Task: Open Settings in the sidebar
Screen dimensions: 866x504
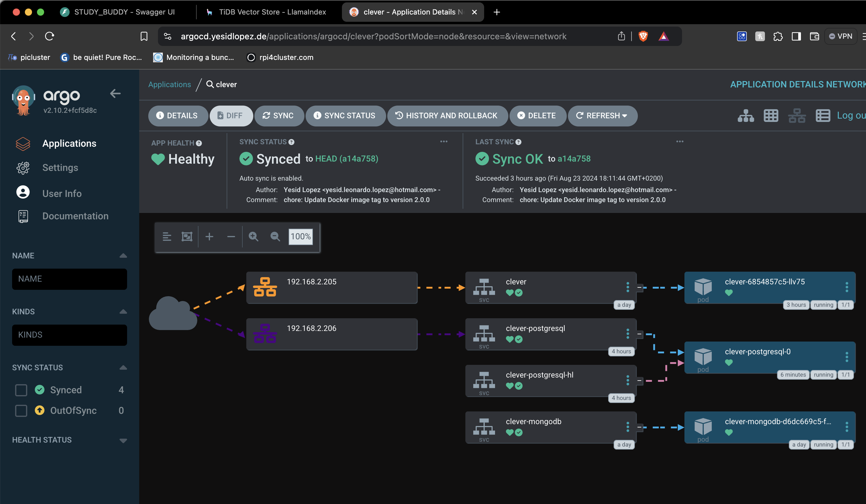Action: 60,168
